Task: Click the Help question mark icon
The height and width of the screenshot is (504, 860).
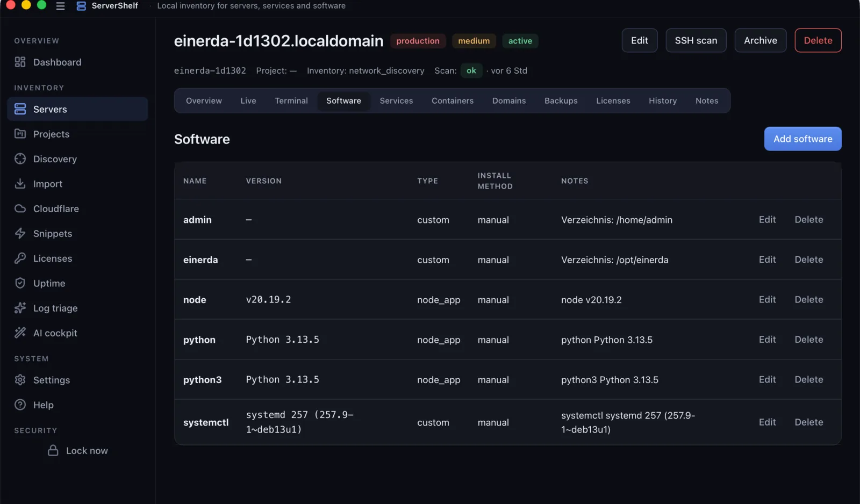Action: (x=20, y=405)
